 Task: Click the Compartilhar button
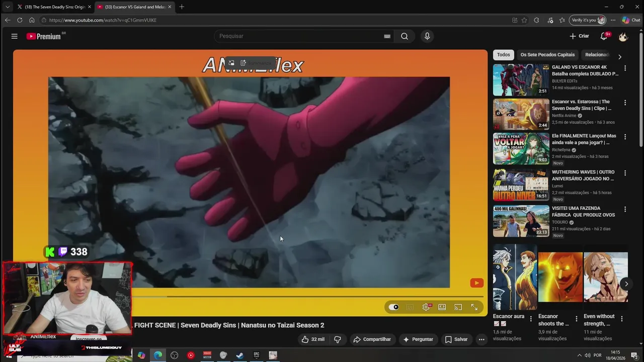[372, 339]
